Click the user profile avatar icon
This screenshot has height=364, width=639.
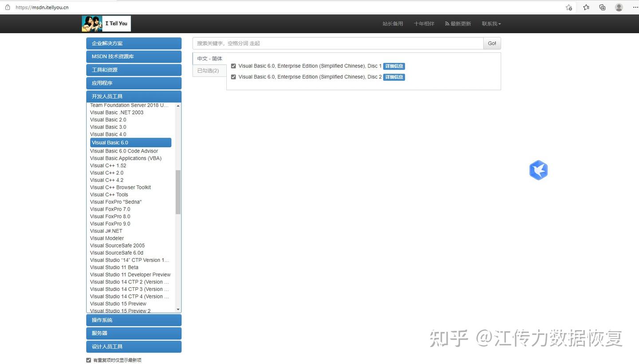pyautogui.click(x=619, y=7)
